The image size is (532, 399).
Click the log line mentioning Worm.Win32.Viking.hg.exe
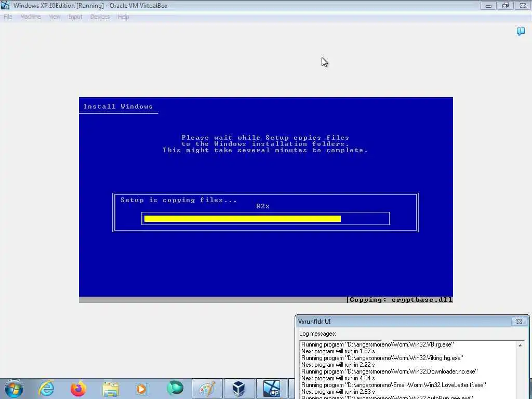coord(382,358)
